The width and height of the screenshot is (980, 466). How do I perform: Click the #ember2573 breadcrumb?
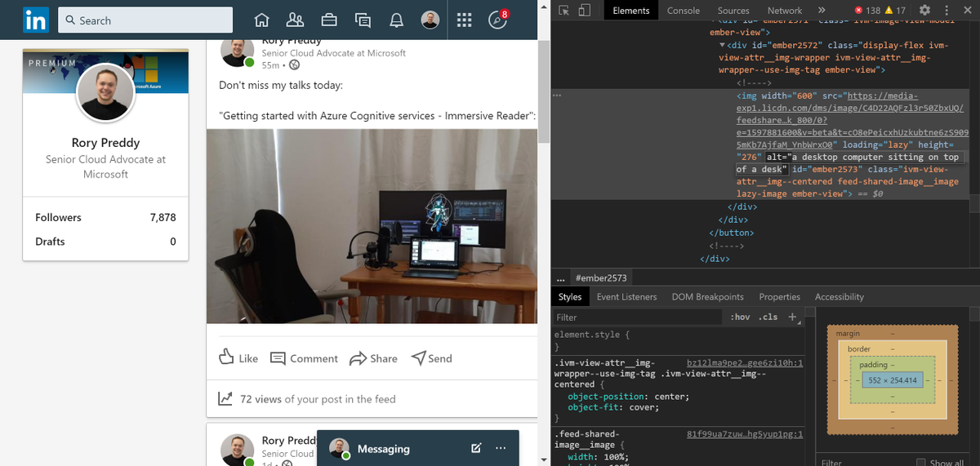(601, 279)
